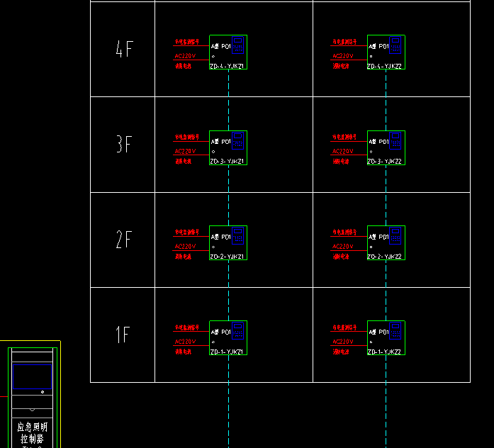The image size is (494, 448).
Task: Select the AC220V label left of ZD-4-YJKZ2
Action: (x=343, y=56)
